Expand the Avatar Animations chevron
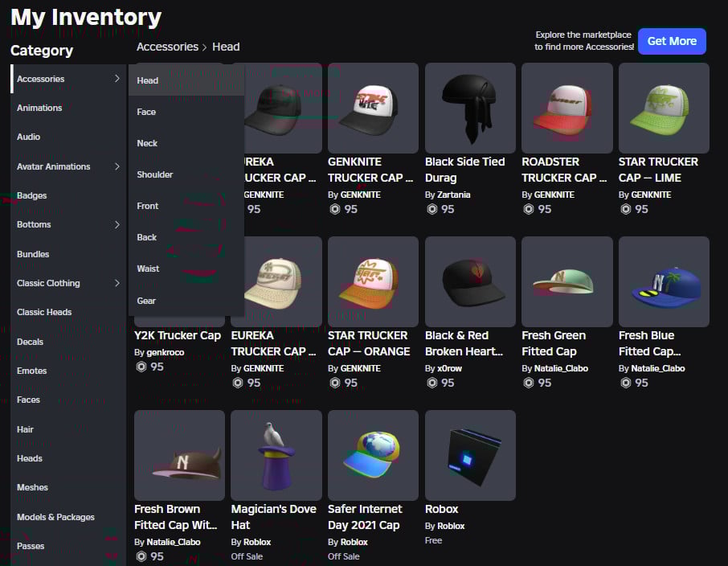The height and width of the screenshot is (566, 728). 117,166
